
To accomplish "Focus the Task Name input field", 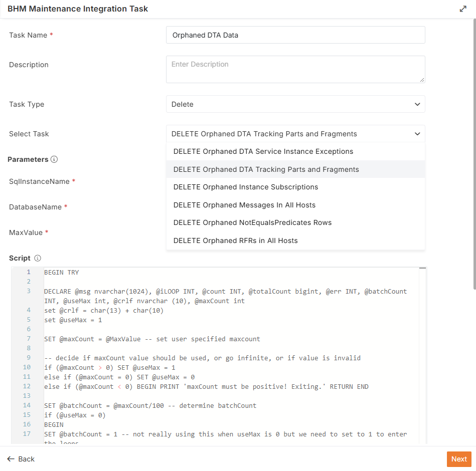I will (295, 35).
